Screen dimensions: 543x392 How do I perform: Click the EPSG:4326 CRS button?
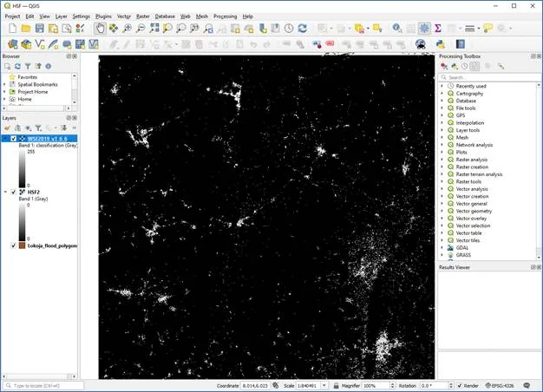pos(500,385)
